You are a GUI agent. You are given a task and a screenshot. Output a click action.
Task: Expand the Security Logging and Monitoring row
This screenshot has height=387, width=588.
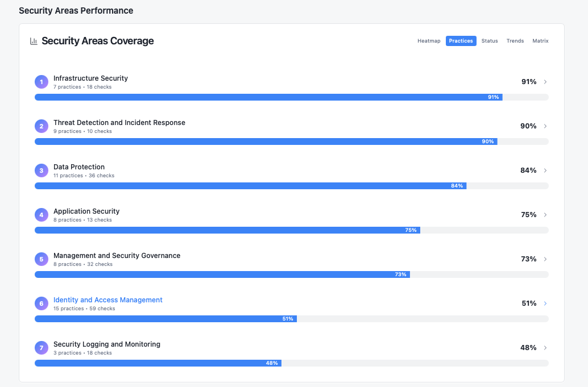[545, 347]
